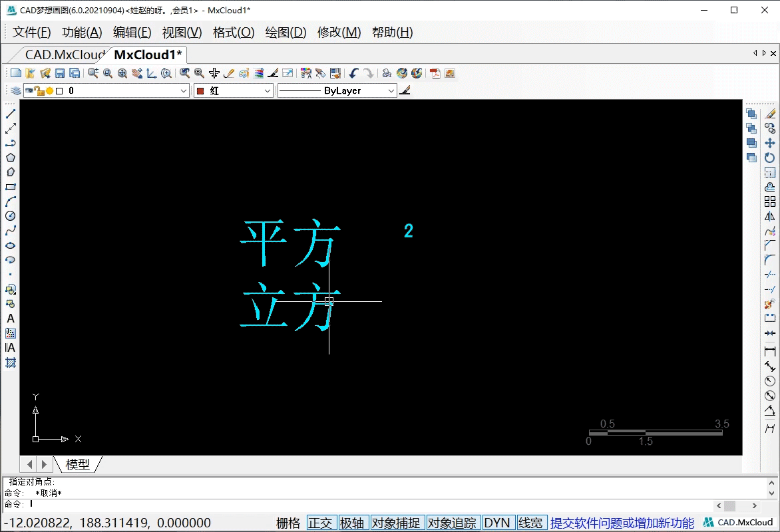Select the Rotate tool
The width and height of the screenshot is (780, 532).
point(770,158)
